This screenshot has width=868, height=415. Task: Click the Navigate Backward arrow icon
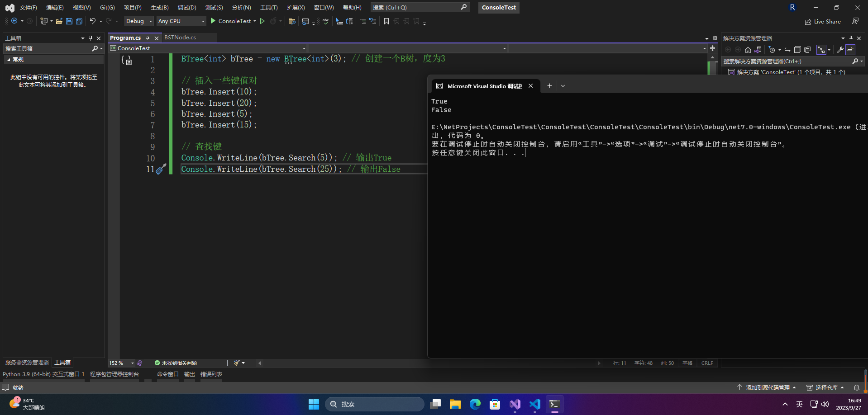pos(14,21)
